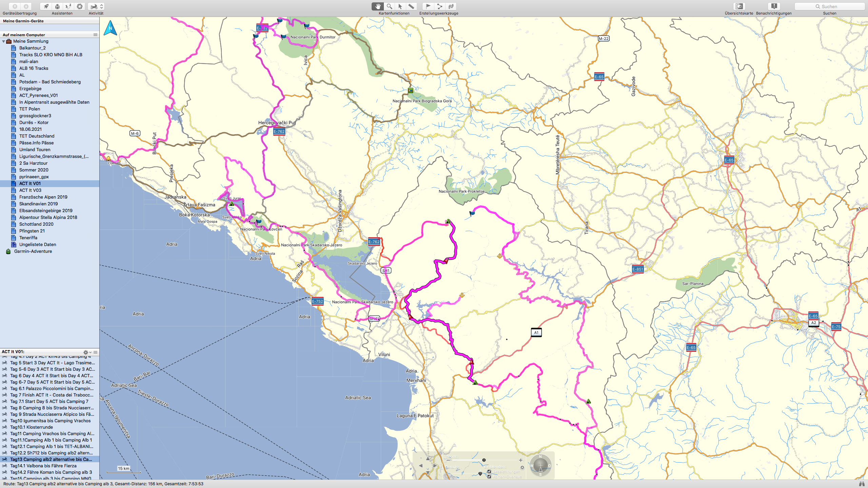The image size is (868, 488).
Task: Click the blue north arrow on map
Action: pos(110,28)
